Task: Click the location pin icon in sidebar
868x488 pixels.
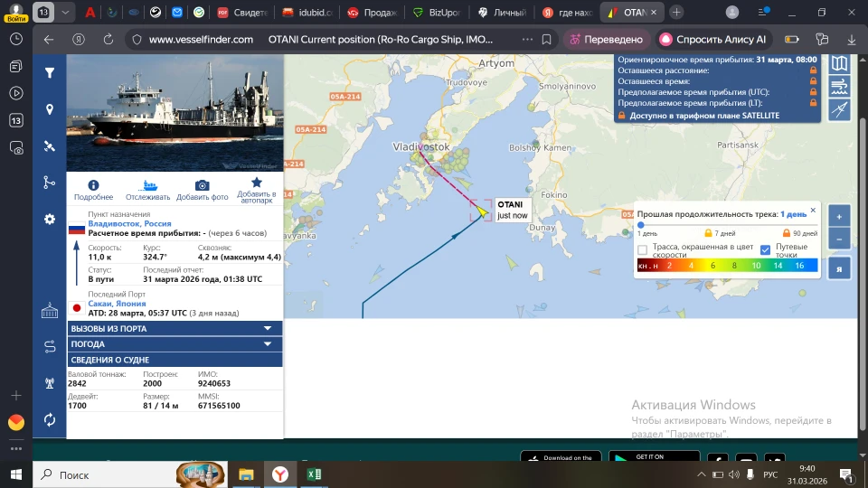Action: coord(49,109)
